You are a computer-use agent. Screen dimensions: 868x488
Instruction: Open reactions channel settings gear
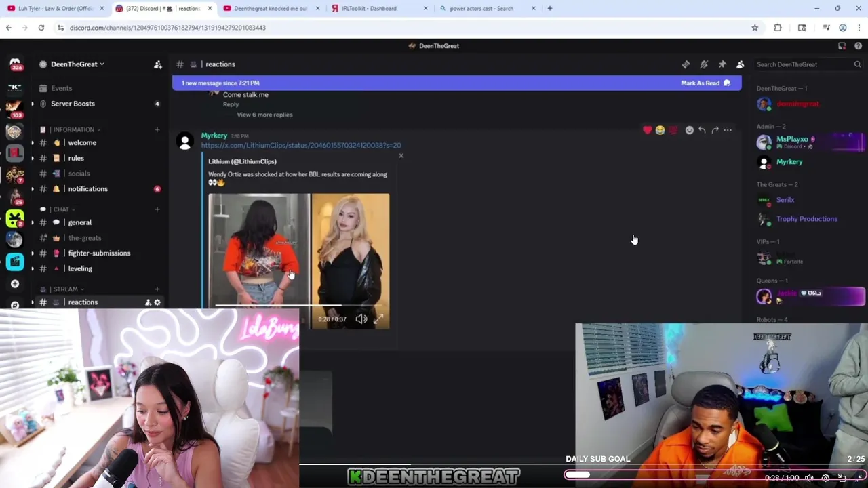click(x=157, y=302)
